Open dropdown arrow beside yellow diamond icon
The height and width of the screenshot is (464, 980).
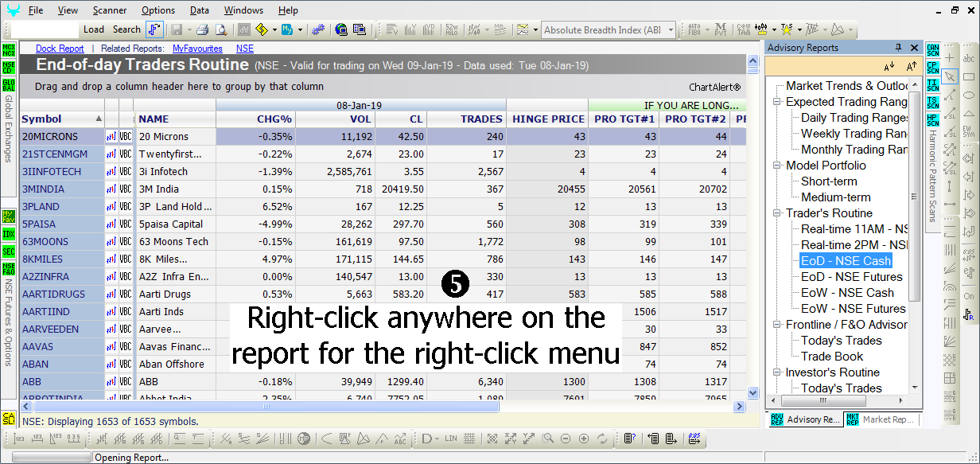tap(274, 29)
